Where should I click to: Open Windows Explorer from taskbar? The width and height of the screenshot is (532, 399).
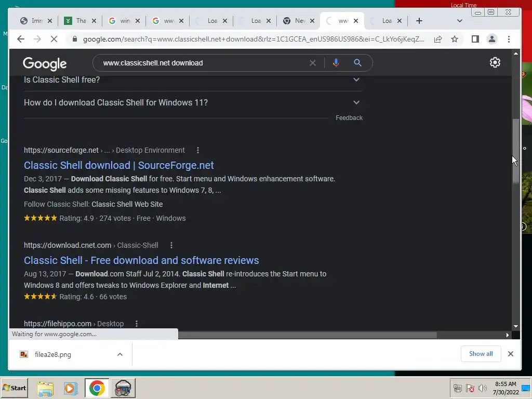pyautogui.click(x=46, y=388)
